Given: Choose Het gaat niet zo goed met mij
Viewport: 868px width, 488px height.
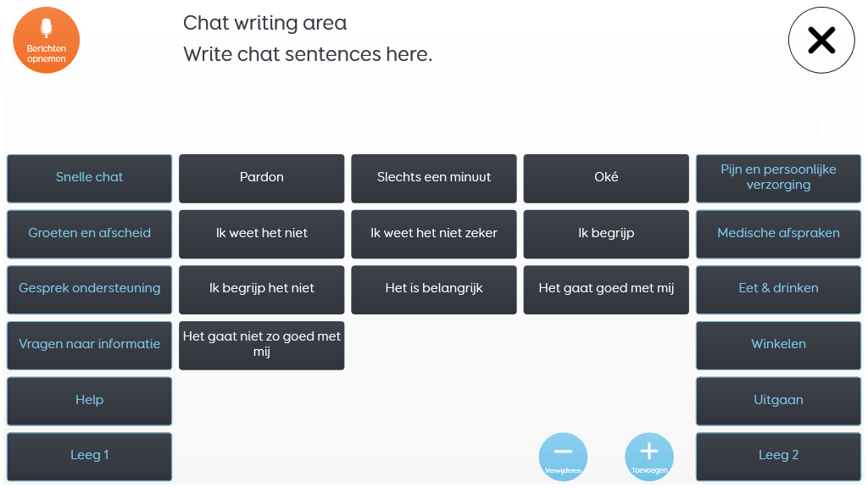Looking at the screenshot, I should click(x=262, y=346).
